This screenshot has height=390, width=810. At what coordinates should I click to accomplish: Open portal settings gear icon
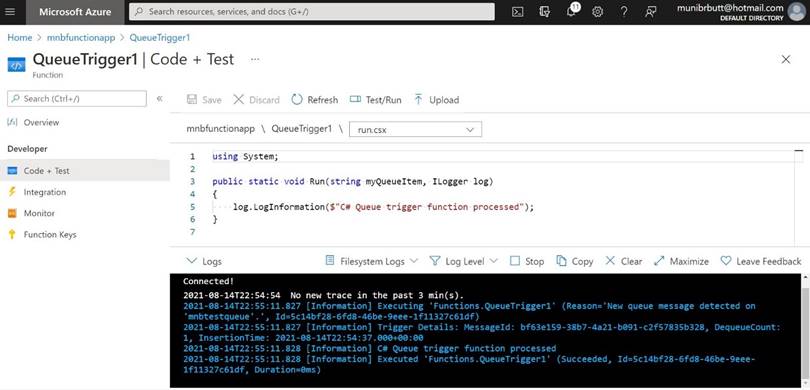(597, 12)
